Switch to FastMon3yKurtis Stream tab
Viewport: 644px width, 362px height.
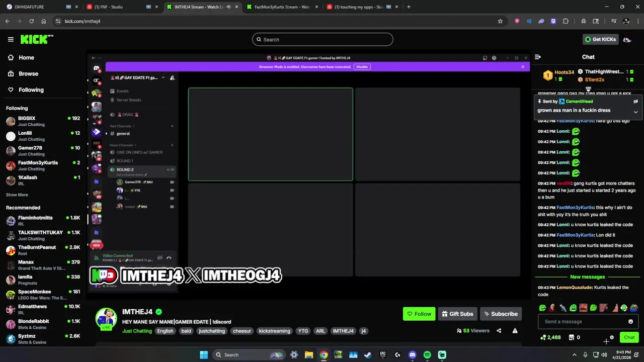[x=282, y=7]
